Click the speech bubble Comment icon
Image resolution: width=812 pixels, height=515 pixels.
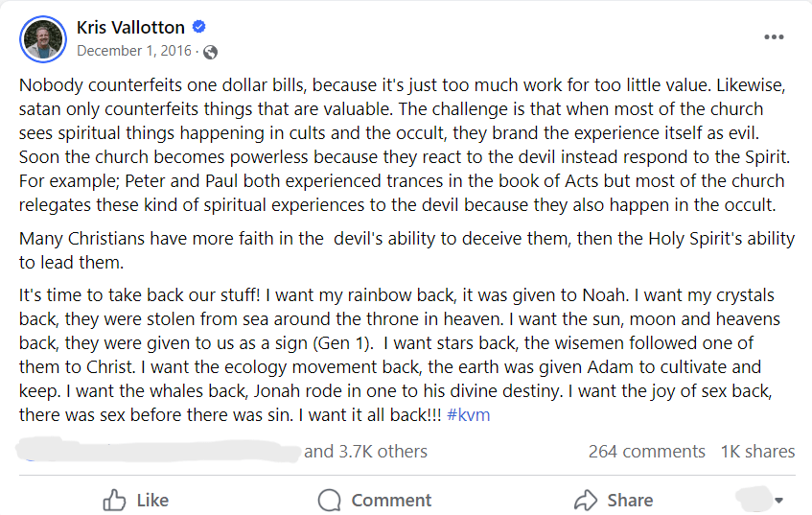tap(330, 500)
